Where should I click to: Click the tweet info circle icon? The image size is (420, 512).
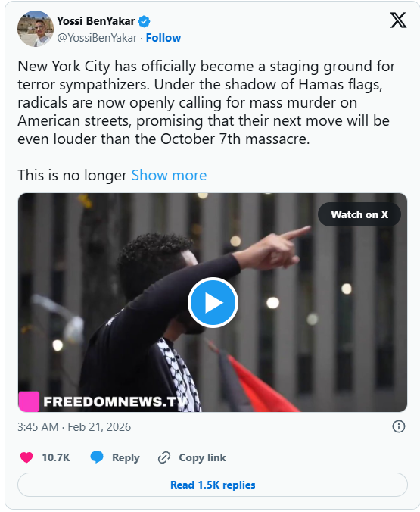click(x=398, y=426)
